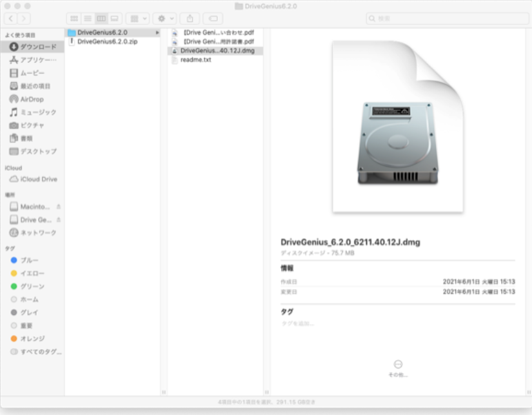Go back with the left arrow button
This screenshot has height=415, width=532.
coord(12,19)
